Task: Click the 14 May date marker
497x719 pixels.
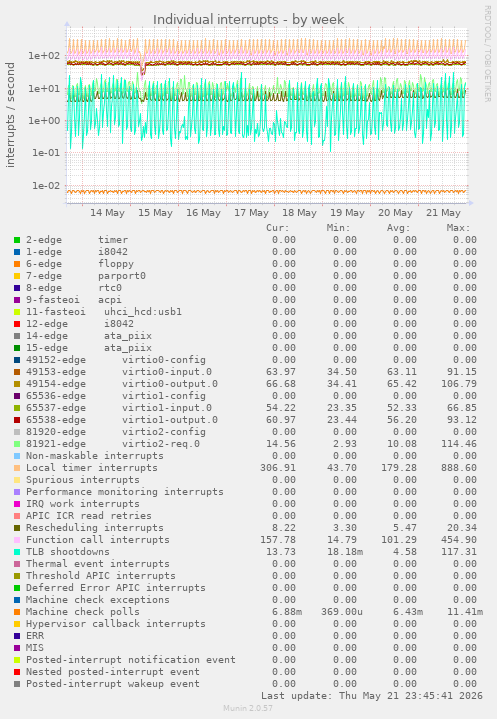Action: (107, 213)
